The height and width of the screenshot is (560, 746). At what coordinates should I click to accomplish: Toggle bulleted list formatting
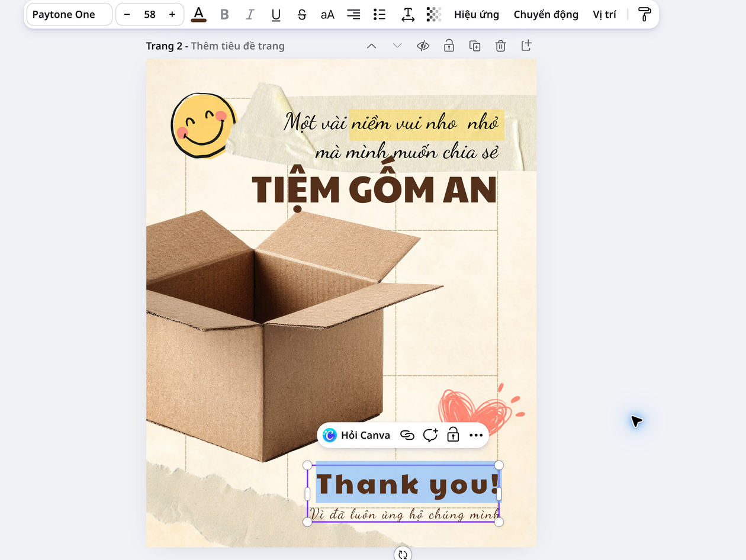(x=380, y=14)
